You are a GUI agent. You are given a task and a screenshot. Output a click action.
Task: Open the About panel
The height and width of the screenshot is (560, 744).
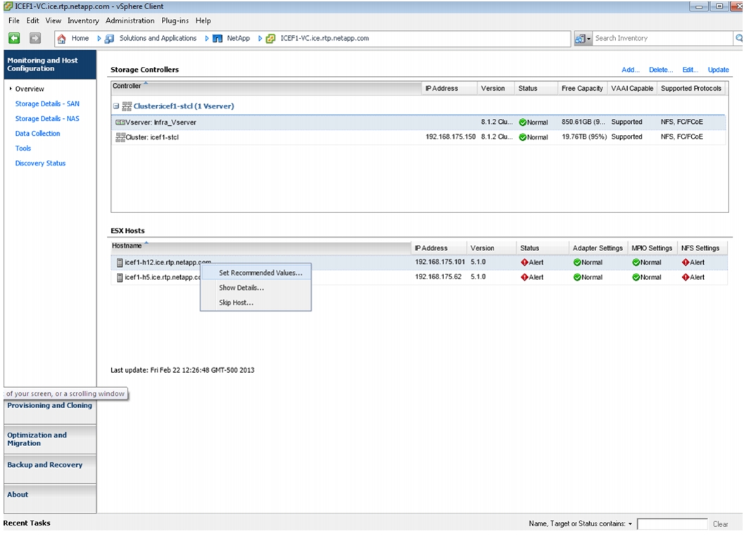click(x=50, y=498)
